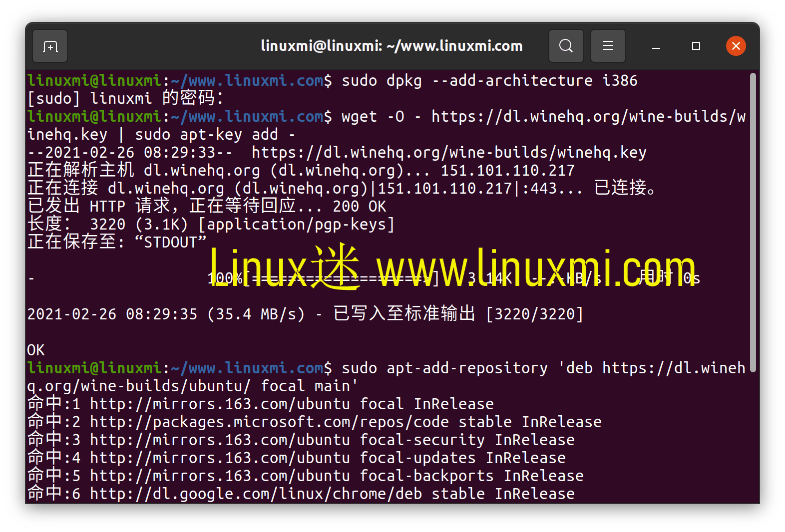The width and height of the screenshot is (785, 532).
Task: Click 'sudo apt-key add -' text
Action: click(x=215, y=135)
